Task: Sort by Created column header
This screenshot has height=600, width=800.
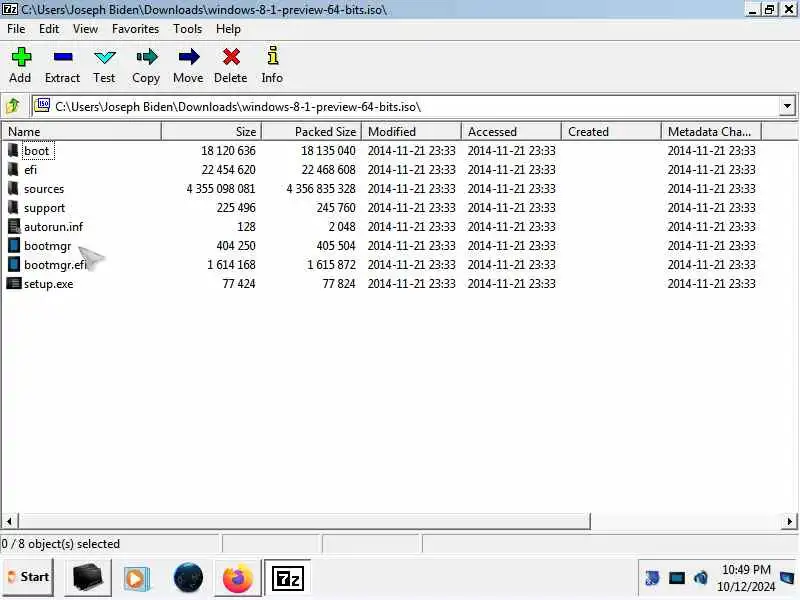Action: coord(611,132)
